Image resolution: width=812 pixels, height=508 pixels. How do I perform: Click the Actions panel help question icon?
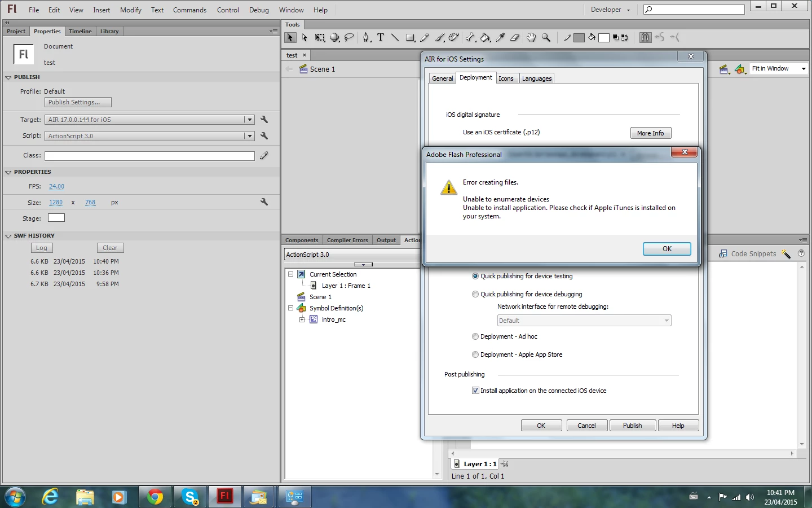pos(801,254)
